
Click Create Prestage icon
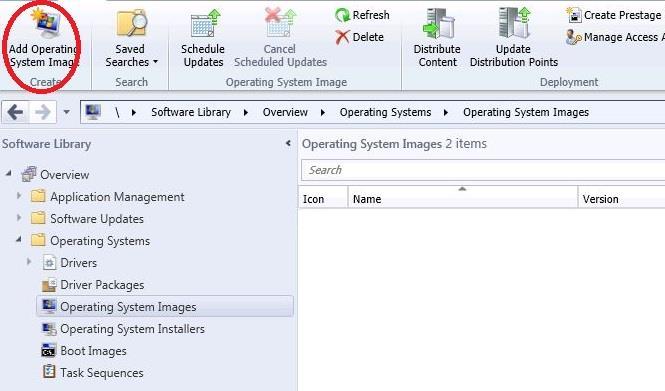[x=574, y=15]
